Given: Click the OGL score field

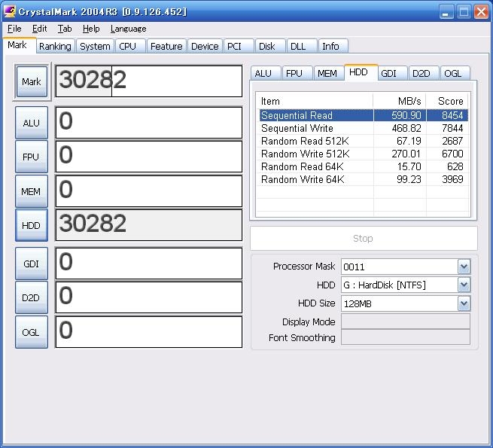Looking at the screenshot, I should click(x=149, y=332).
